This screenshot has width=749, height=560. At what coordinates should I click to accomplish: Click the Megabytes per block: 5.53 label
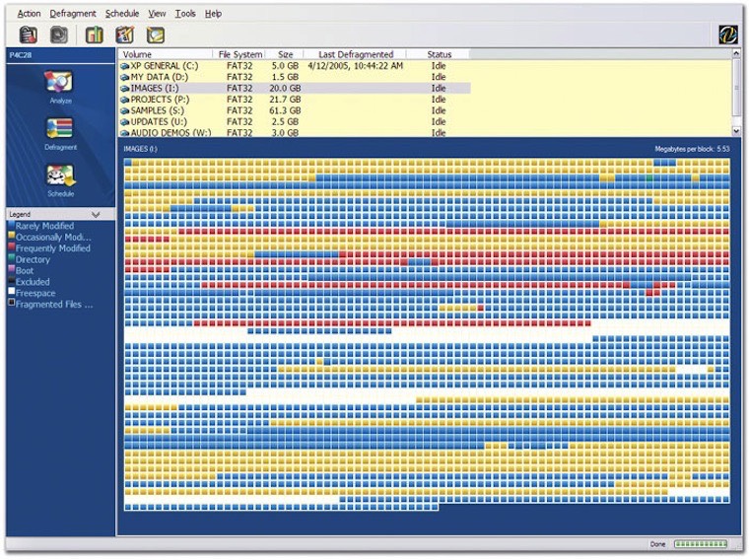click(692, 149)
